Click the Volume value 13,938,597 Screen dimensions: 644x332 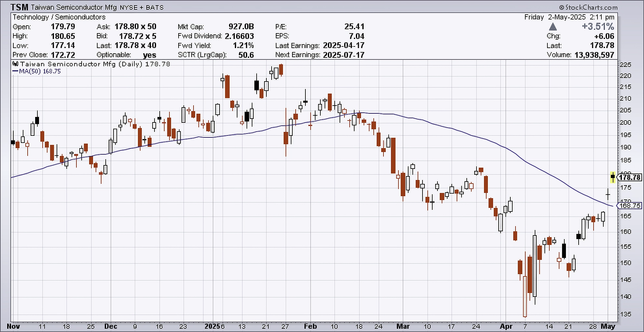tap(594, 55)
